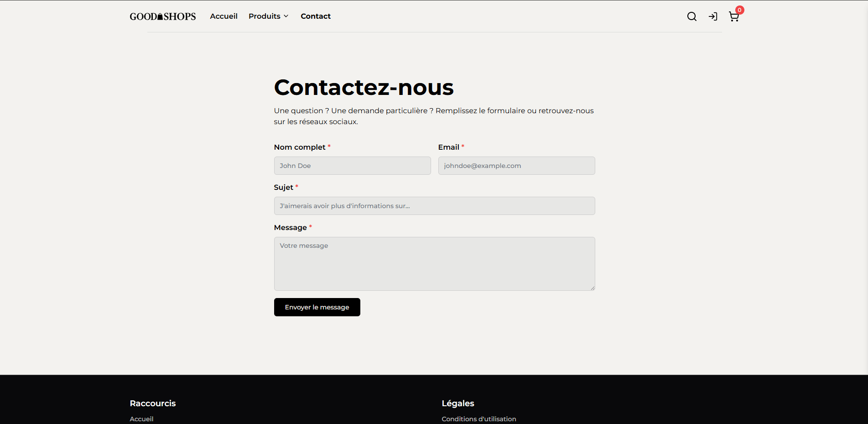Screen dimensions: 868x424
Task: Open the shopping cart icon
Action: pyautogui.click(x=733, y=17)
